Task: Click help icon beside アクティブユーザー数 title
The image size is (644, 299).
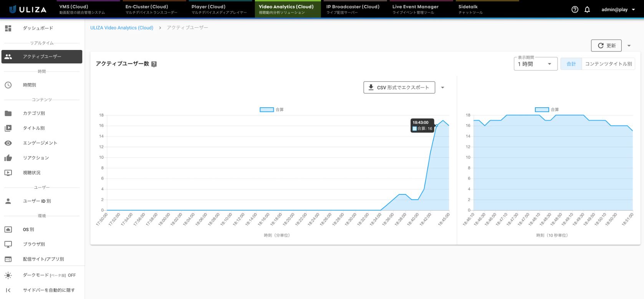Action: [x=154, y=64]
